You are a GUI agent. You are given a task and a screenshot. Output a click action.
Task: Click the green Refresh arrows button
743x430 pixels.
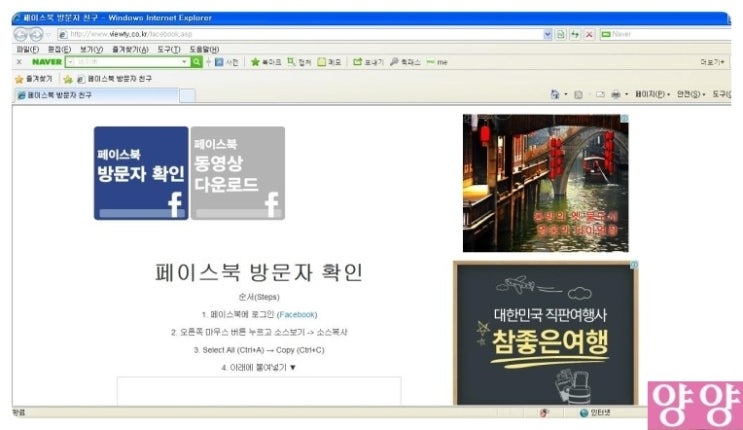575,34
